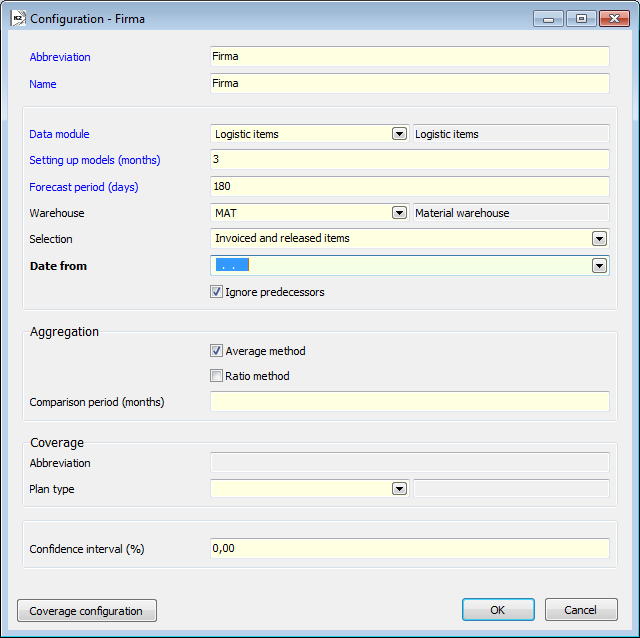Screen dimensions: 640x638
Task: Enable the Ratio method checkbox
Action: point(216,376)
